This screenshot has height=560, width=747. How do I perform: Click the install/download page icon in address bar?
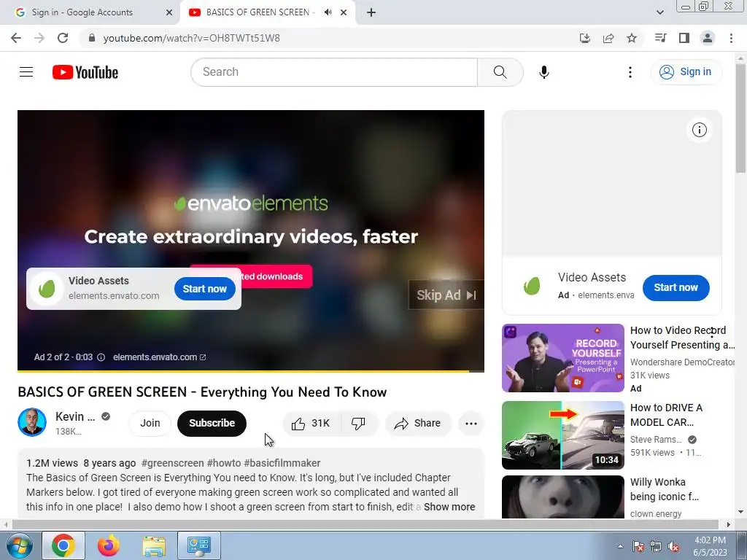pos(585,38)
